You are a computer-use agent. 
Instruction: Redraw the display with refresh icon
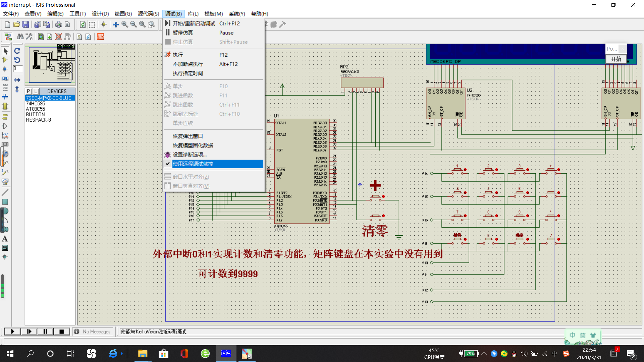(83, 24)
